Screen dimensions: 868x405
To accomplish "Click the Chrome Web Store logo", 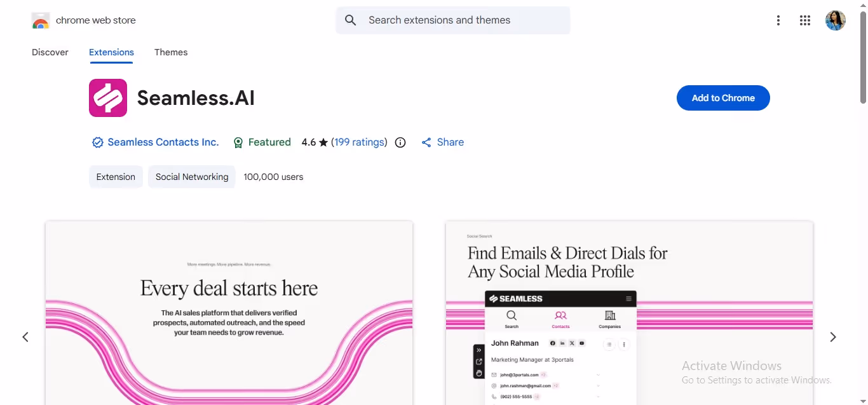I will [x=41, y=20].
